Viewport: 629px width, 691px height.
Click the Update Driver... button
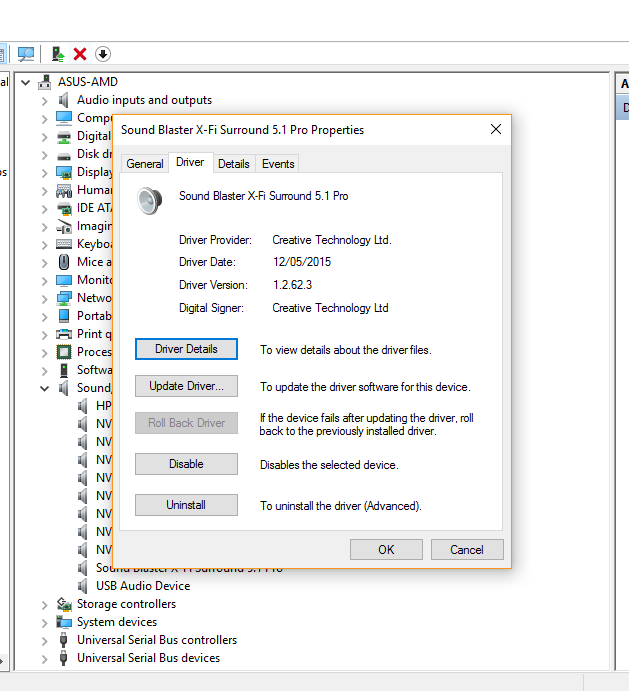[x=186, y=386]
